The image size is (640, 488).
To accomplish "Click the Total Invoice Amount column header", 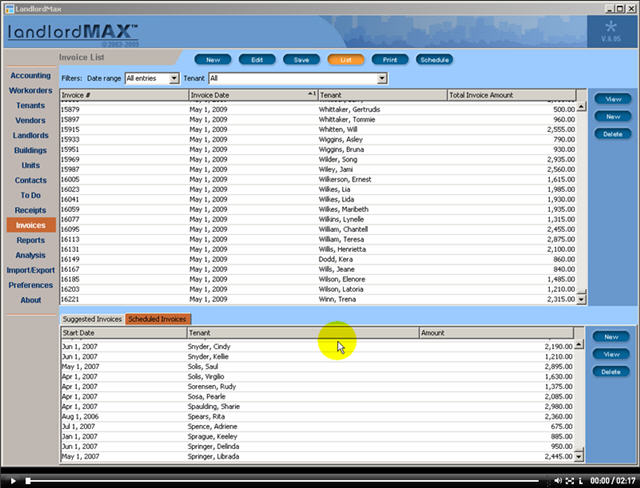I will click(x=512, y=95).
